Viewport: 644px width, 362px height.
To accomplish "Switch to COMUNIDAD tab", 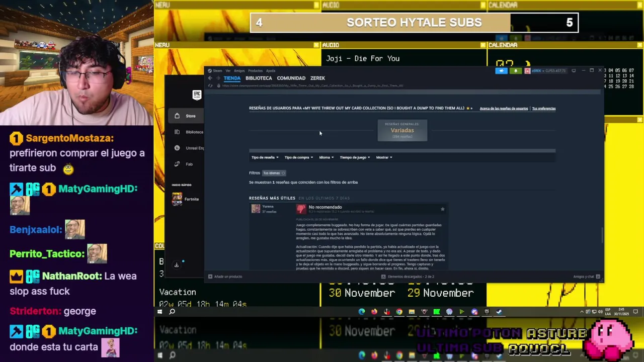I will [x=291, y=78].
